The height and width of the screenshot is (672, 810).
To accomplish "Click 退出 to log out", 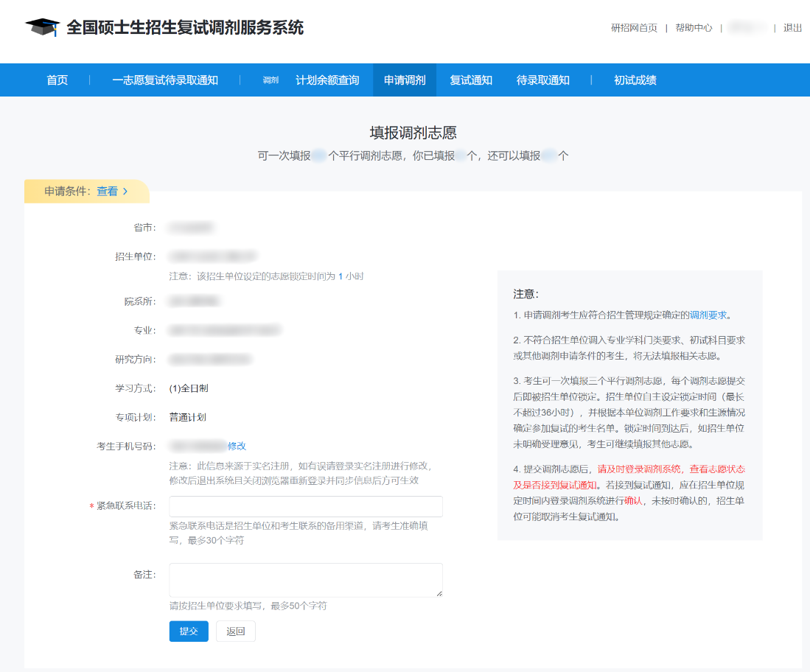I will (x=792, y=27).
